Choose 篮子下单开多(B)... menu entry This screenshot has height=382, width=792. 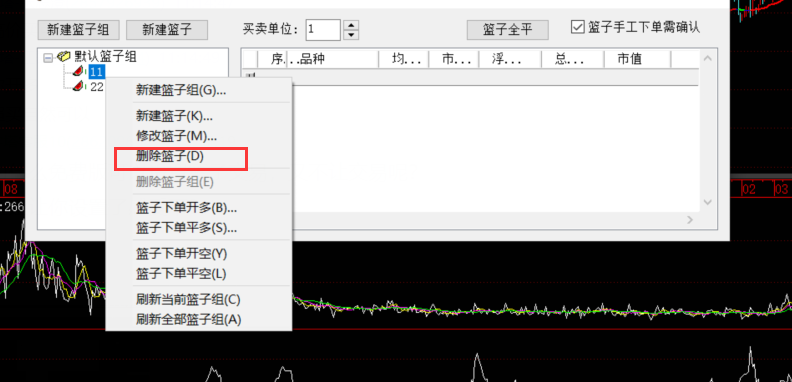coord(199,208)
